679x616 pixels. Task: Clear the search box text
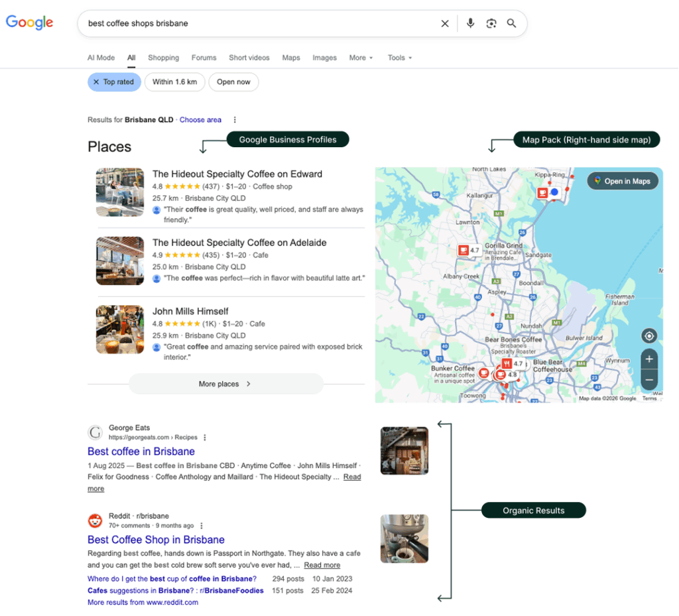445,23
